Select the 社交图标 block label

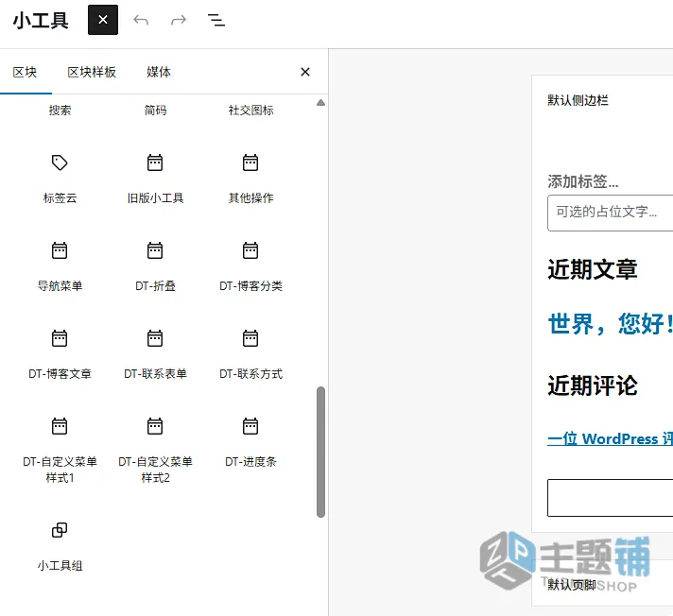click(x=250, y=111)
